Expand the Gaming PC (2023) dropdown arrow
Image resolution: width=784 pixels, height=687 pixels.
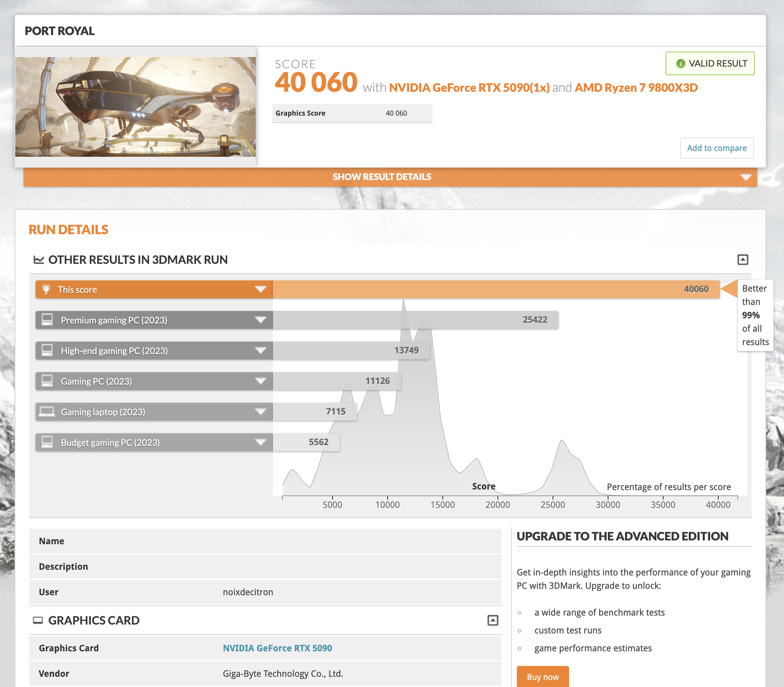point(260,381)
